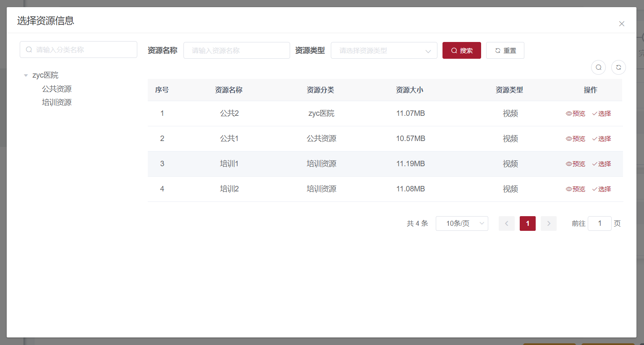Click the previous page arrow
This screenshot has height=345, width=644.
pos(507,223)
